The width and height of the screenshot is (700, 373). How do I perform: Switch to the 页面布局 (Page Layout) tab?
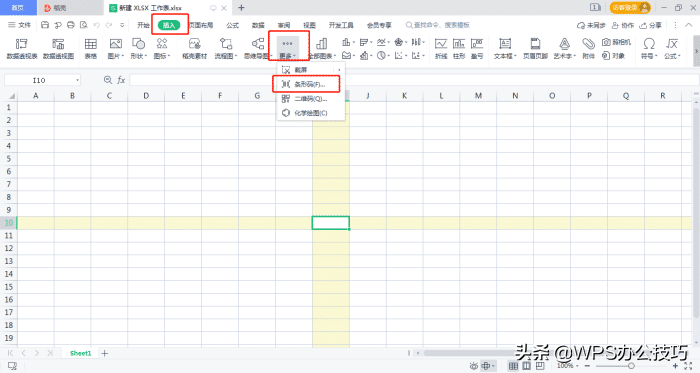point(201,25)
